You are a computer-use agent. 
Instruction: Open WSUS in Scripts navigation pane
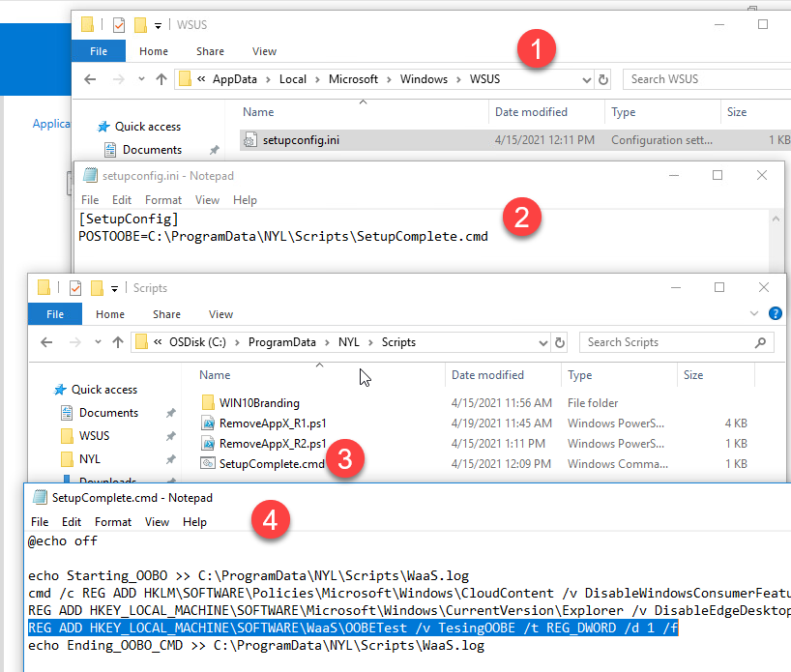tap(94, 435)
